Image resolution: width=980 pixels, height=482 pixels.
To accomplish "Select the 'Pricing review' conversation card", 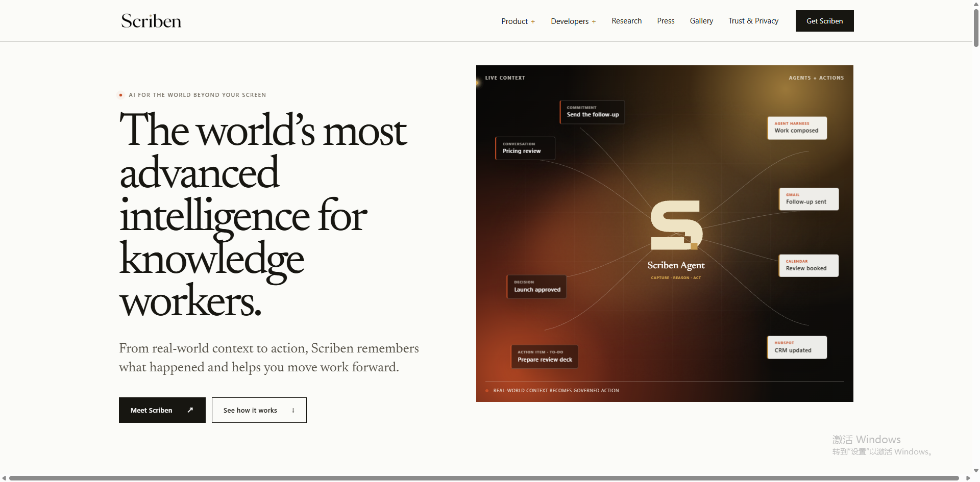I will tap(525, 148).
